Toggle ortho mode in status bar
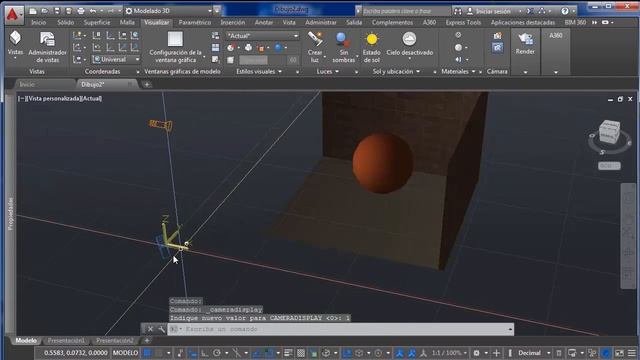This screenshot has width=640, height=360. click(x=204, y=353)
